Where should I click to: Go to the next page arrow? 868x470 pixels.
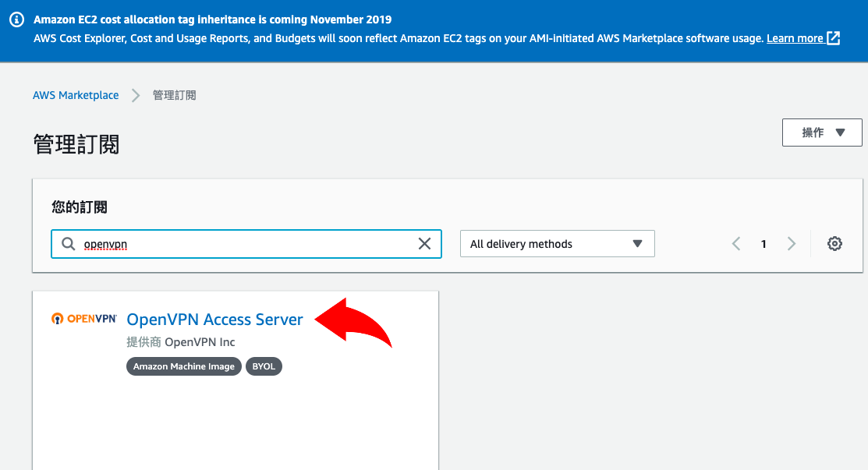pyautogui.click(x=792, y=244)
